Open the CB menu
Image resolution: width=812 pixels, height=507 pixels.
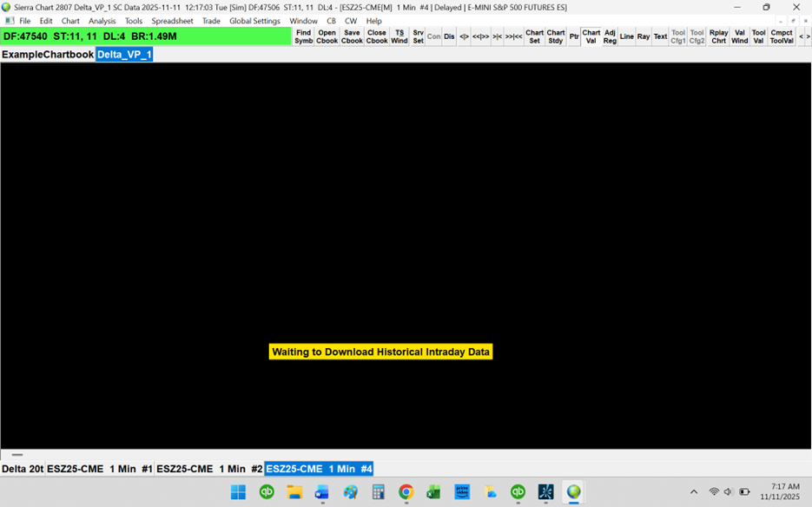[332, 21]
